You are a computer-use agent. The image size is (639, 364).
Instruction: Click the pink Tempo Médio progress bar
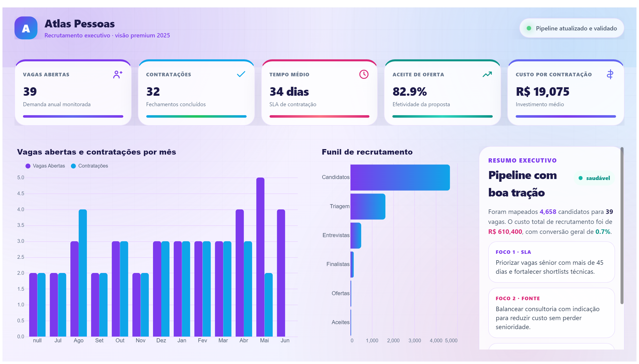click(319, 116)
